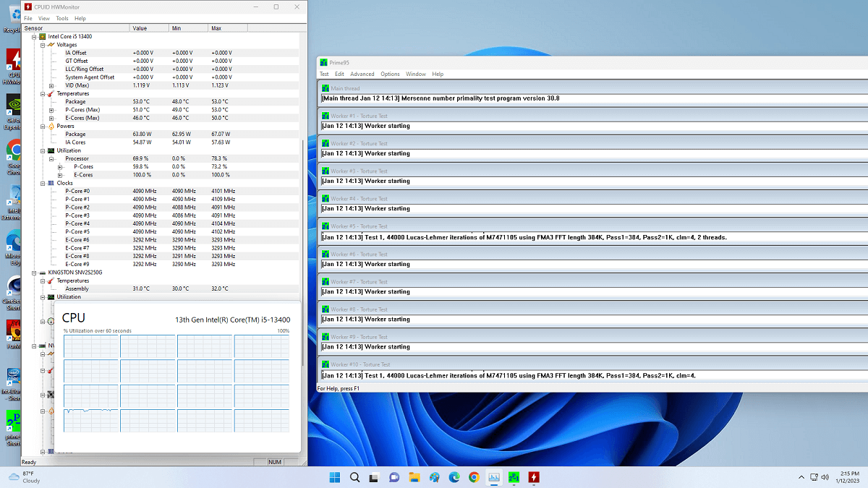
Task: Select the Worker #7 - Torture Test title bar
Action: [593, 282]
